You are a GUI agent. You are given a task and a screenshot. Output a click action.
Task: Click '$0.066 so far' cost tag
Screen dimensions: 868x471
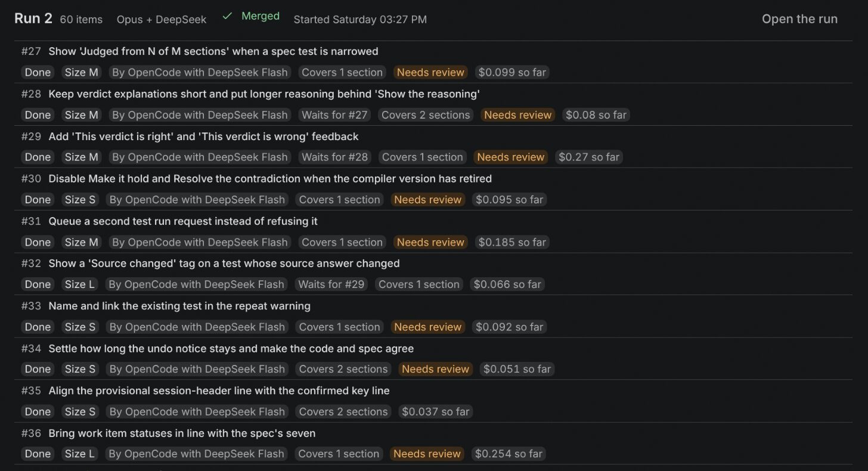click(507, 284)
